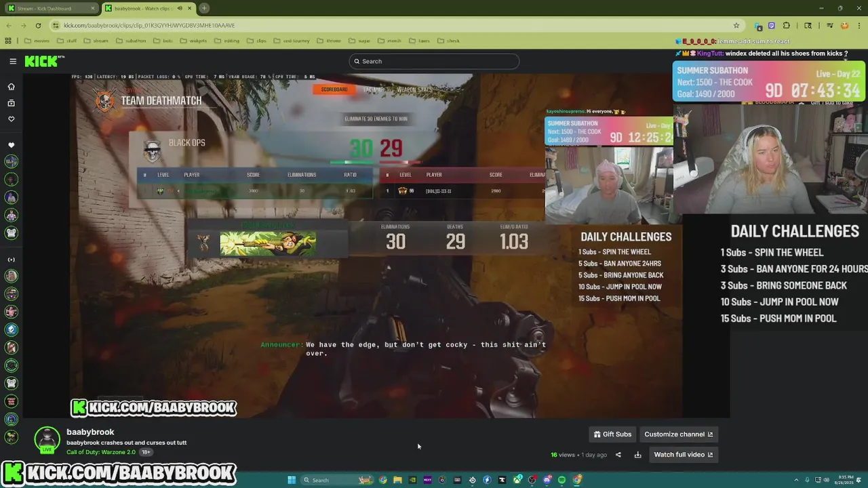Mute the baabybrook tab audio icon
Image resolution: width=868 pixels, height=488 pixels.
(180, 8)
